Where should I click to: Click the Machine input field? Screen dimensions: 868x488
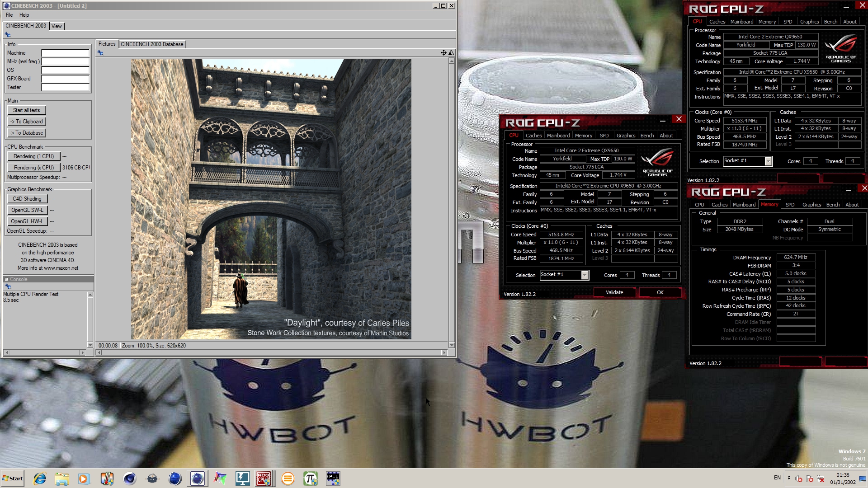tap(65, 53)
